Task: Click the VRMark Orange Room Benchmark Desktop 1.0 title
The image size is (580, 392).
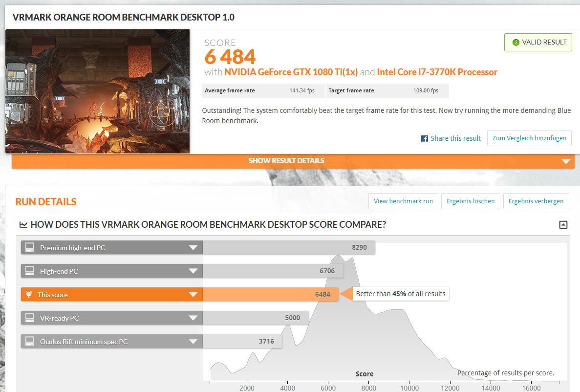Action: pyautogui.click(x=124, y=18)
